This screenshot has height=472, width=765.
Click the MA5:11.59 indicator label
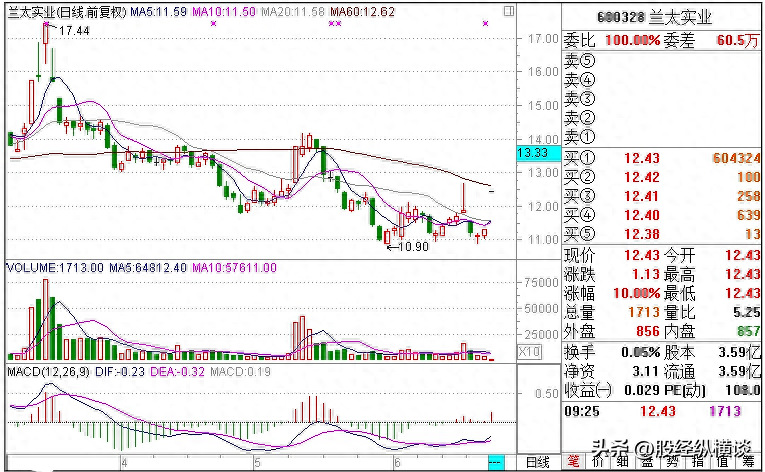pyautogui.click(x=159, y=12)
